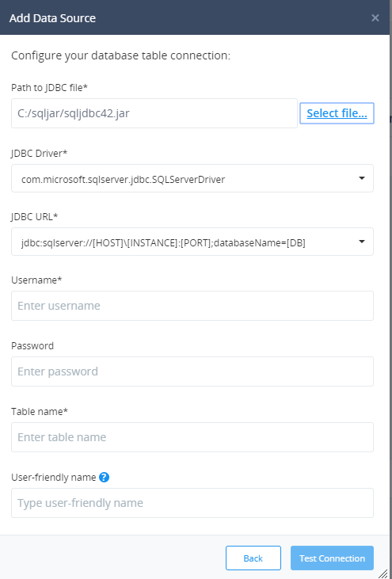The width and height of the screenshot is (392, 579).
Task: Click the resize grip at dialog corner
Action: (x=383, y=573)
